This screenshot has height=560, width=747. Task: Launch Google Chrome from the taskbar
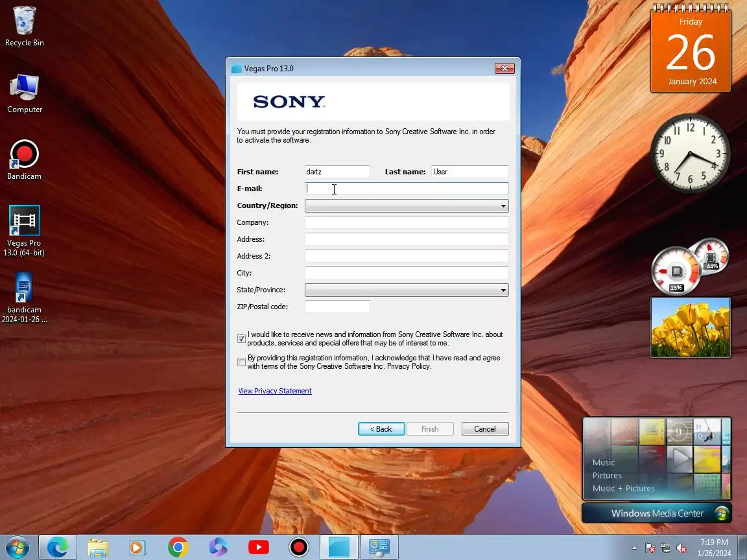[178, 547]
